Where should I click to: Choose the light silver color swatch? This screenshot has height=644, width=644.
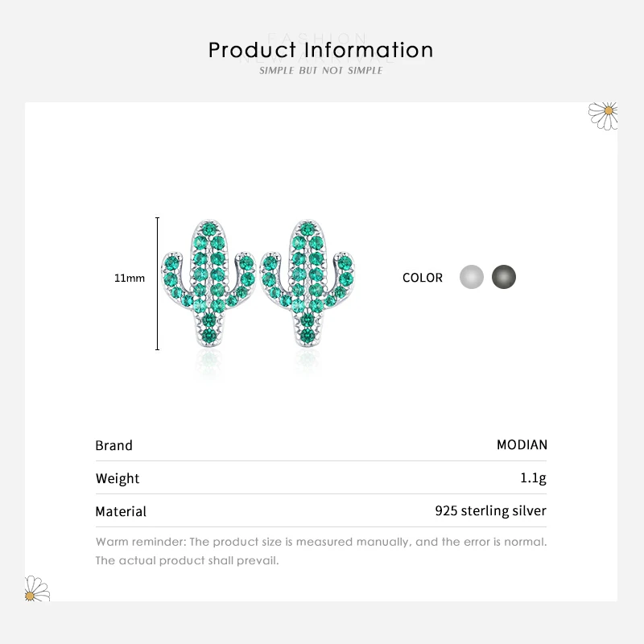click(x=472, y=278)
